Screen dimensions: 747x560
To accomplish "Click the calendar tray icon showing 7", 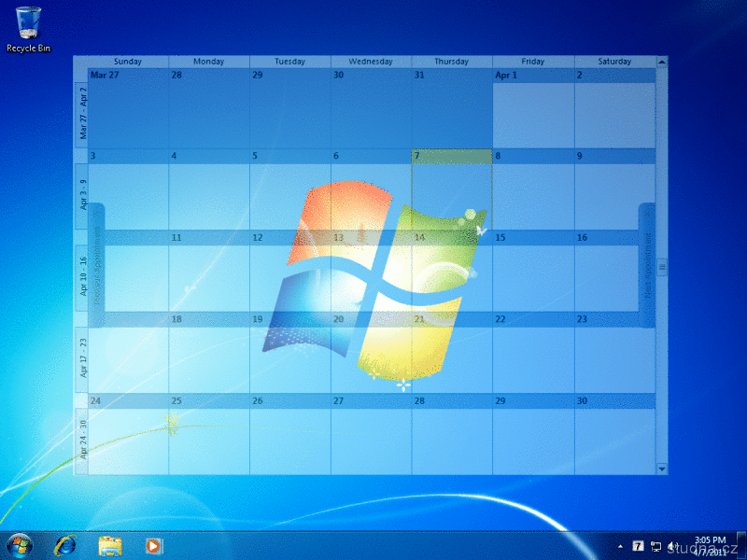I will pos(638,545).
